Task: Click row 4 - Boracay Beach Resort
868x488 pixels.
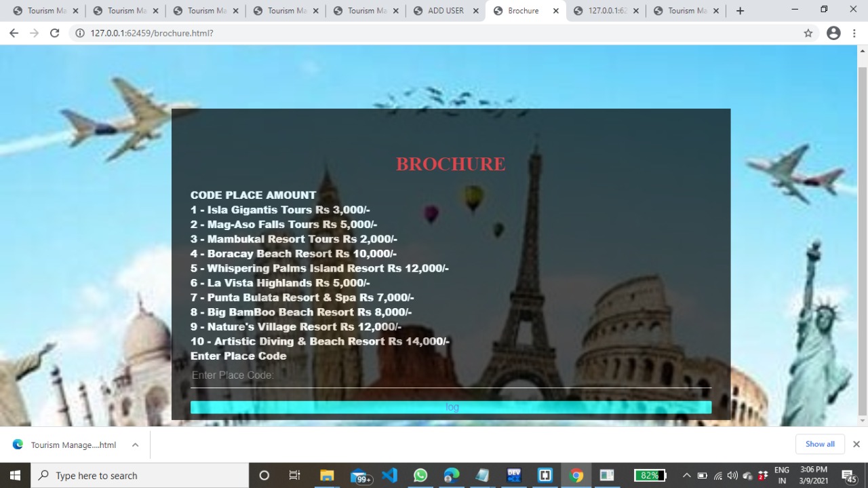Action: tap(294, 254)
